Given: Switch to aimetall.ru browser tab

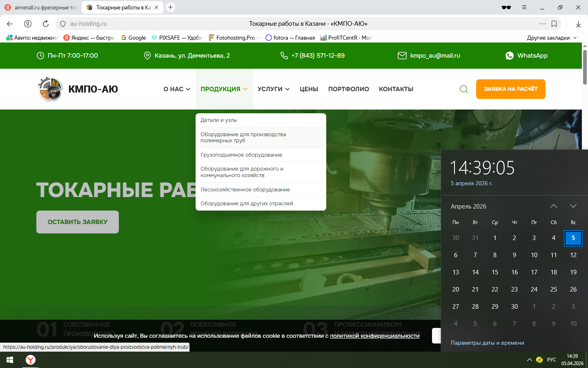Looking at the screenshot, I should tap(41, 7).
